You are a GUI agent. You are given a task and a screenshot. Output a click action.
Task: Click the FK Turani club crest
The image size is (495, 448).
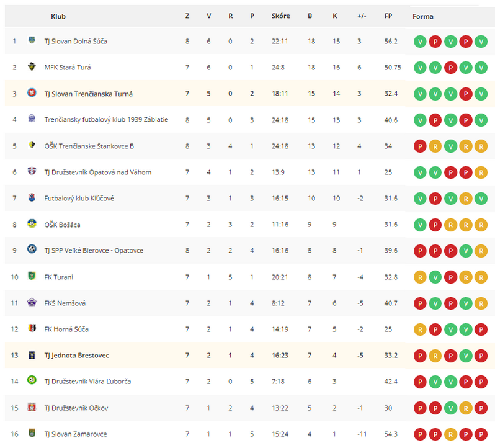pyautogui.click(x=32, y=276)
